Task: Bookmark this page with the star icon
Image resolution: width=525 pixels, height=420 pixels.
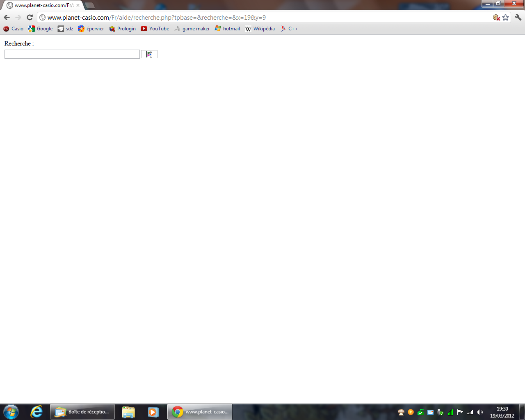Action: click(505, 17)
